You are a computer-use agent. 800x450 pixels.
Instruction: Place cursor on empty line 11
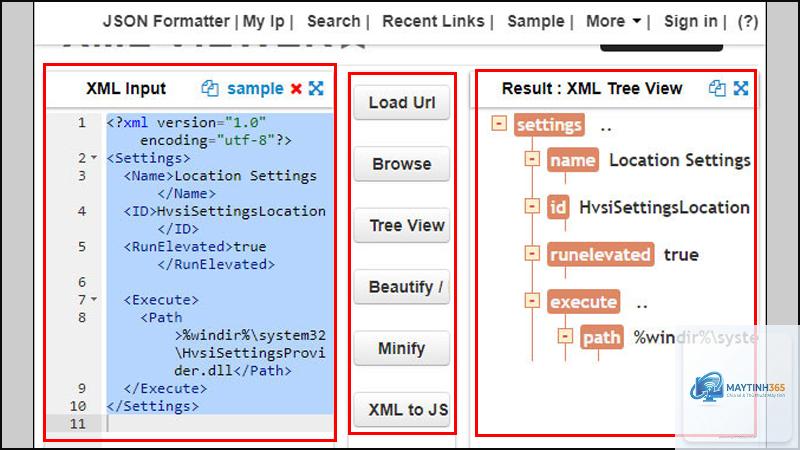pos(219,423)
